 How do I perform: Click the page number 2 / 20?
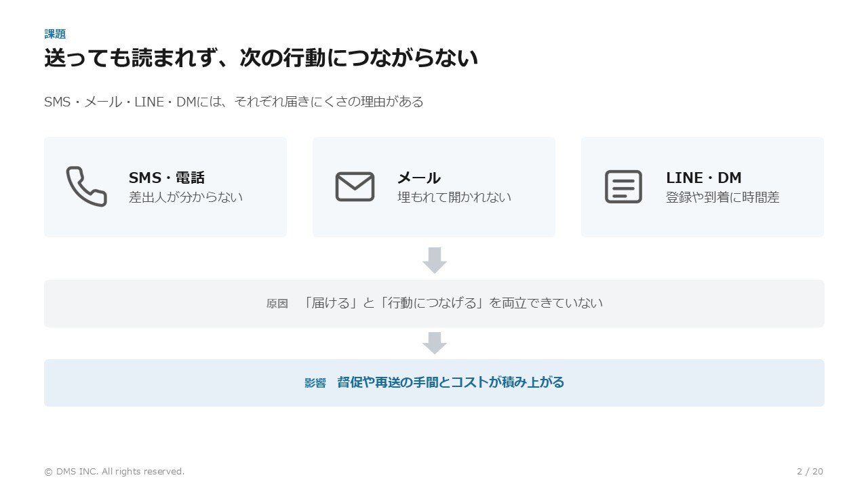(x=810, y=471)
